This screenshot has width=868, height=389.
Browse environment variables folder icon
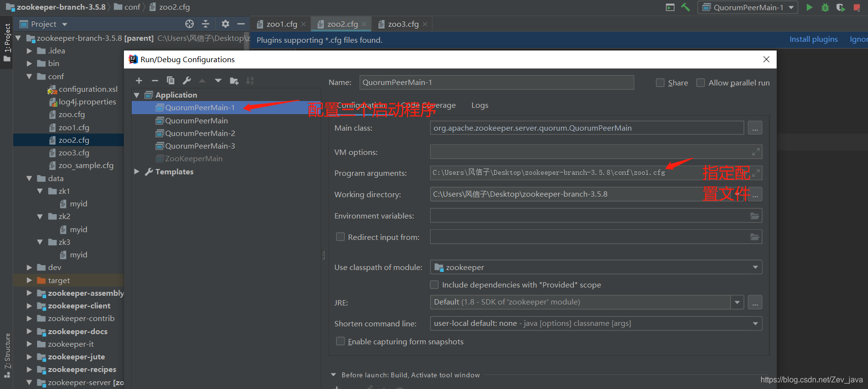(x=755, y=216)
